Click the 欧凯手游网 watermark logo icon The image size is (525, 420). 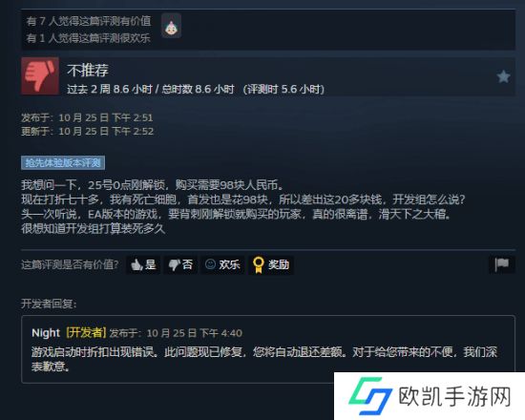pos(370,396)
